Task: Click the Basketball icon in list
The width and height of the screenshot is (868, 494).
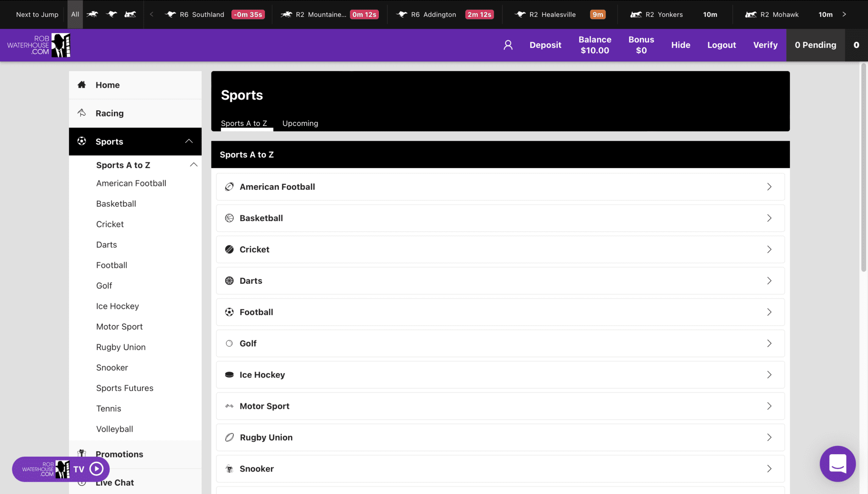Action: pos(229,218)
